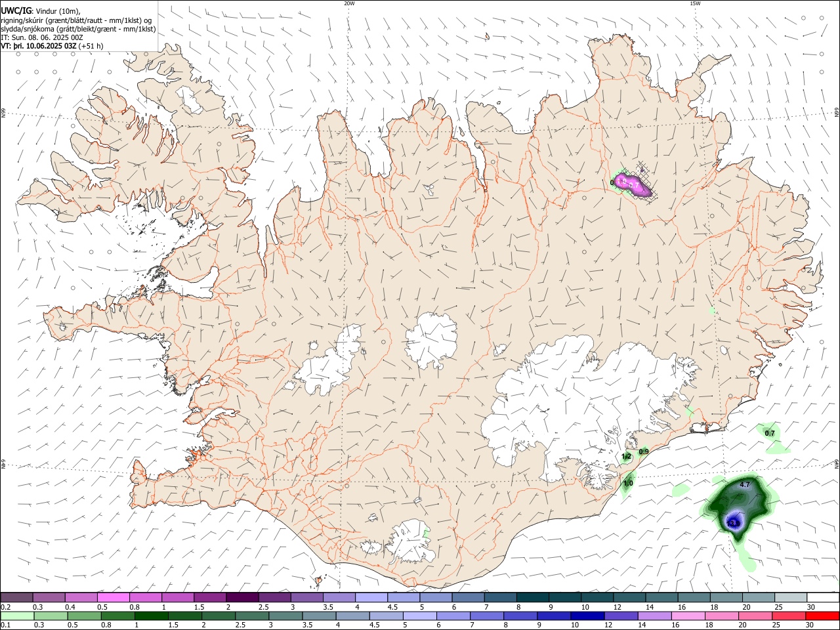Image resolution: width=840 pixels, height=630 pixels.
Task: Click the 'slydda/snjókoma (grátt/bleikt/grænt - mm/1klst)' line
Action: point(78,29)
